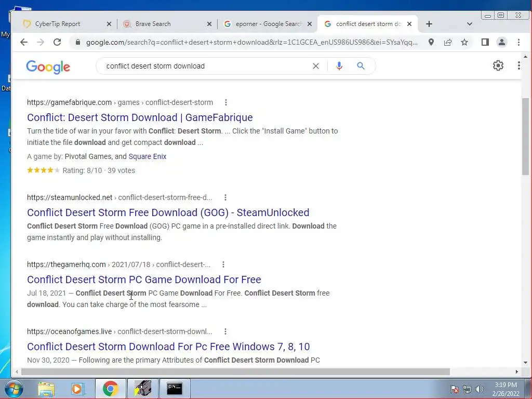Open Google quick settings gear
The width and height of the screenshot is (532, 399).
coord(498,65)
